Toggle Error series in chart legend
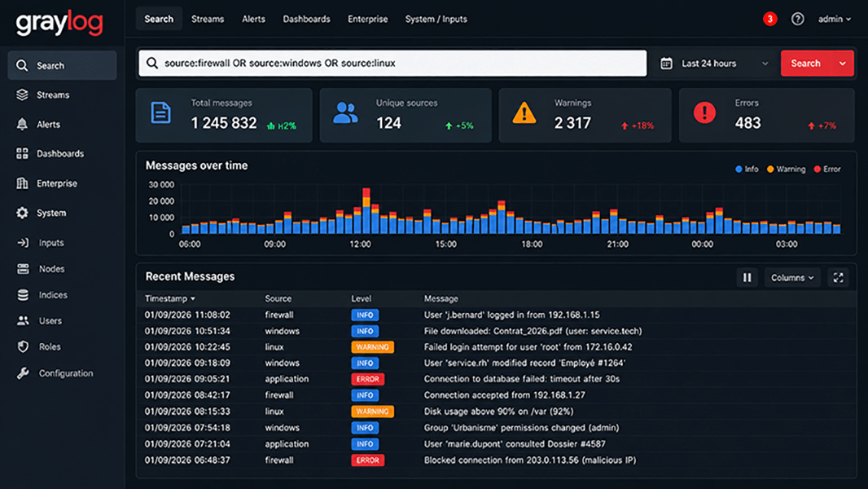 [x=827, y=169]
